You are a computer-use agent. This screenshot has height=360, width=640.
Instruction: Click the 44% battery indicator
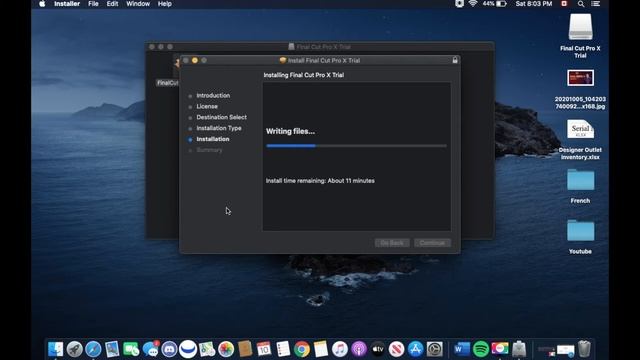(x=494, y=4)
